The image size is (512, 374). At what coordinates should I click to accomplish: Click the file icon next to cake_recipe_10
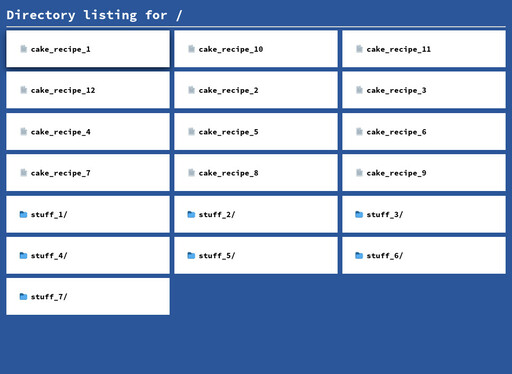(191, 49)
